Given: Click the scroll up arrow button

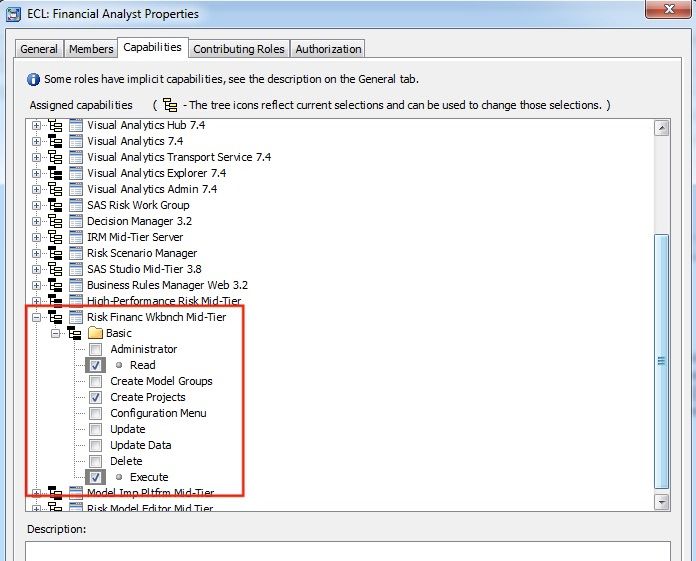Looking at the screenshot, I should [662, 128].
